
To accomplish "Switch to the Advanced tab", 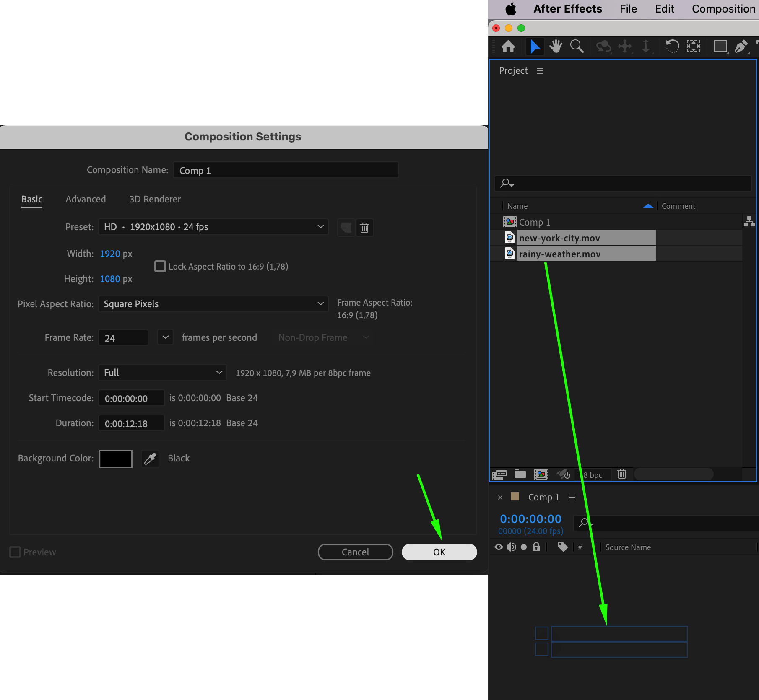I will point(86,199).
